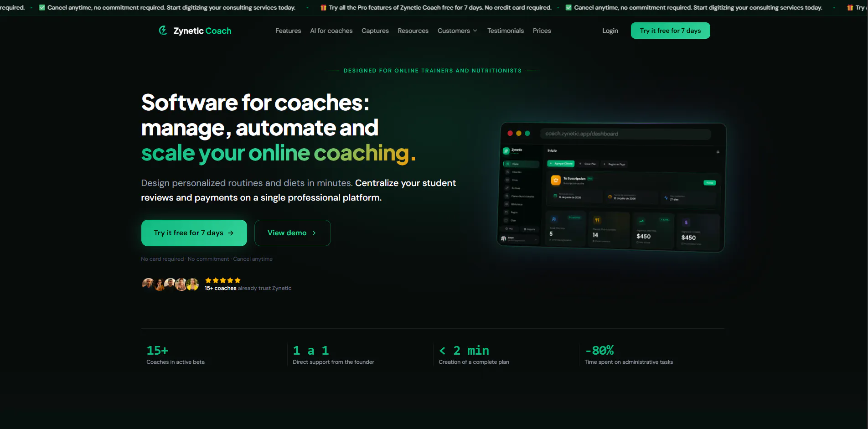Click the fork icon on the preview card showing 14

pyautogui.click(x=597, y=220)
